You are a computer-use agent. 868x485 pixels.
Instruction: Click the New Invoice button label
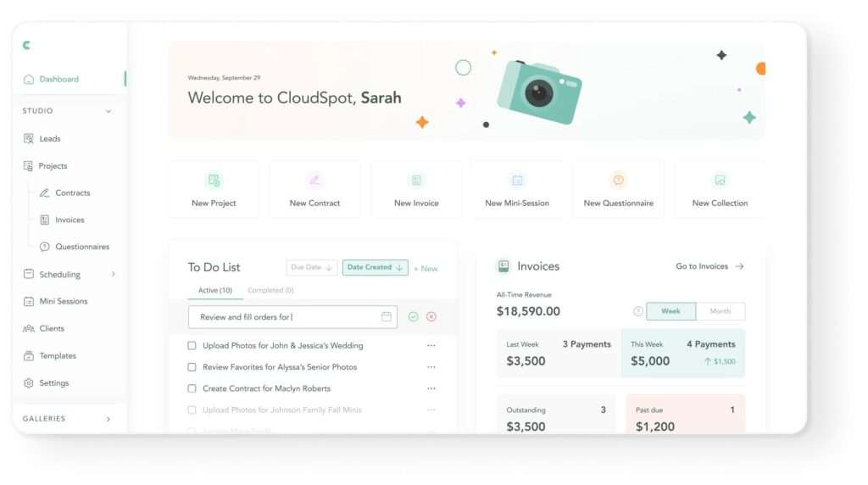point(416,203)
